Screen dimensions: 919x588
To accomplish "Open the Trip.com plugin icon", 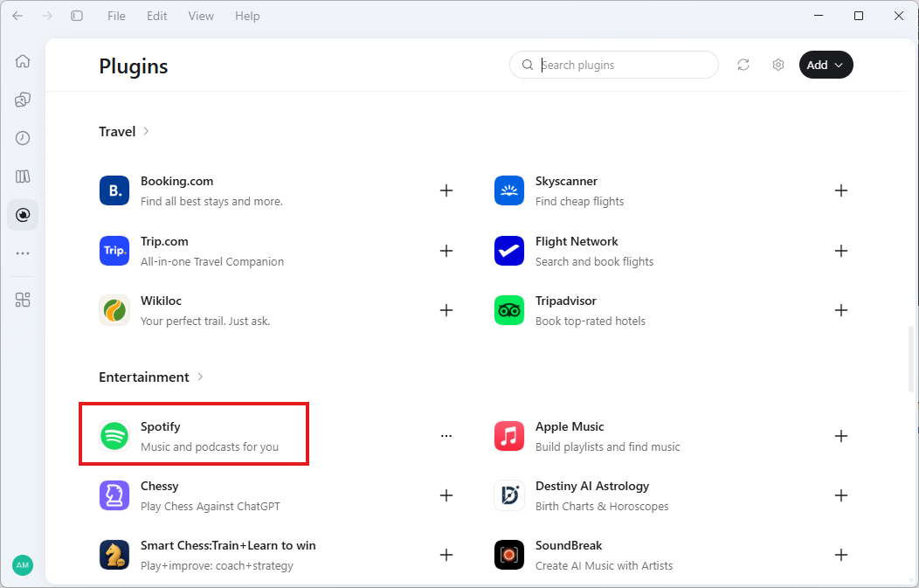I will [114, 251].
